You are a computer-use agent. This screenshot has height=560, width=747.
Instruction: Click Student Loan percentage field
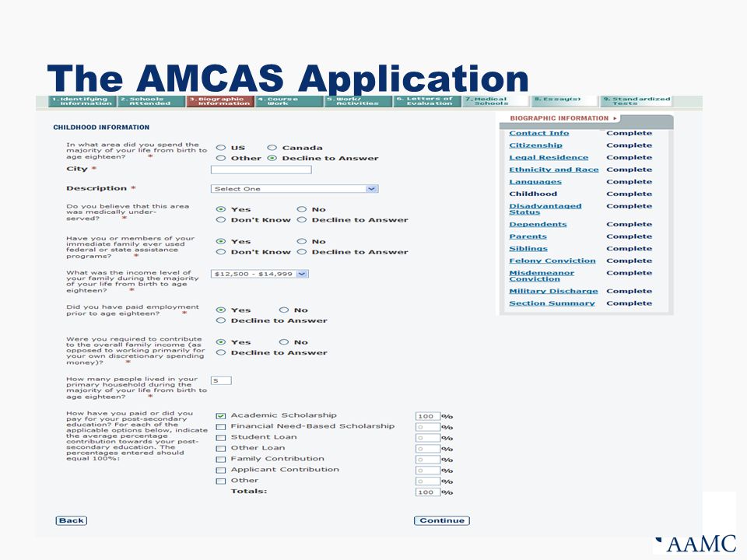click(427, 438)
